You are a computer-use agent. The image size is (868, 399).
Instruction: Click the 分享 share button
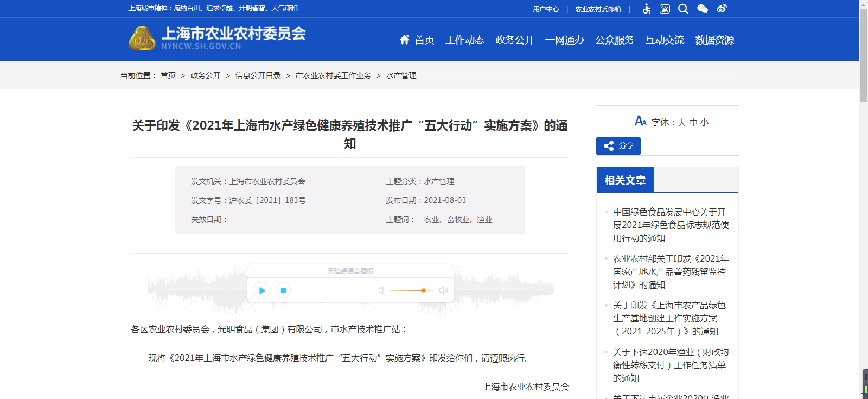coord(618,146)
